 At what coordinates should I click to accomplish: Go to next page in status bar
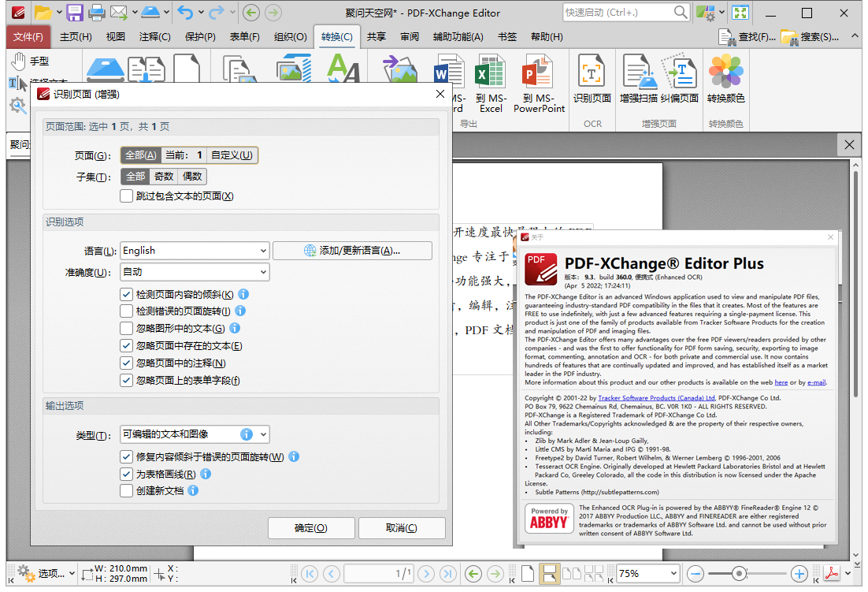click(x=426, y=574)
